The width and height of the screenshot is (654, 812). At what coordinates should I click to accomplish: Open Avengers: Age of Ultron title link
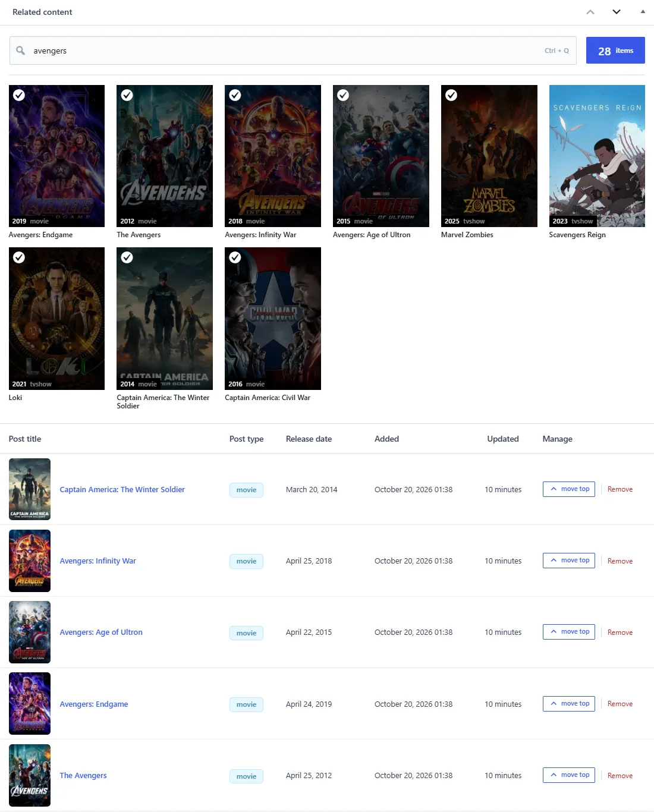101,632
